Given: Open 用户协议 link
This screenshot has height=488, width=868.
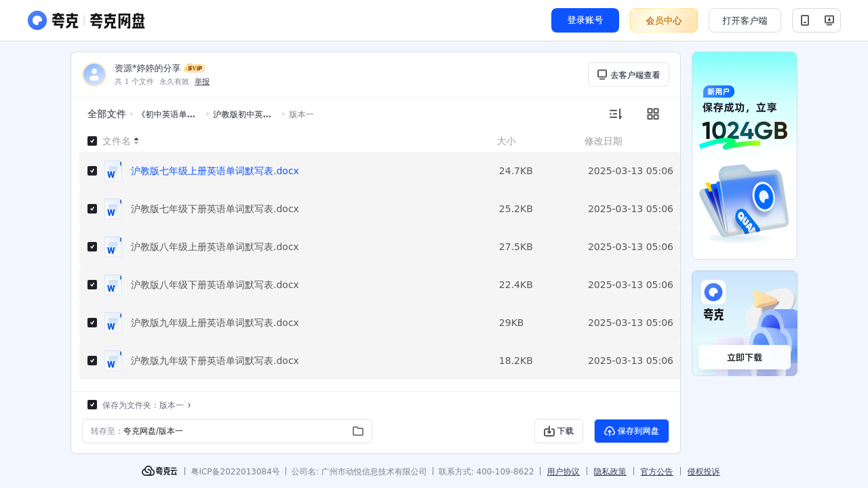Looking at the screenshot, I should (564, 472).
